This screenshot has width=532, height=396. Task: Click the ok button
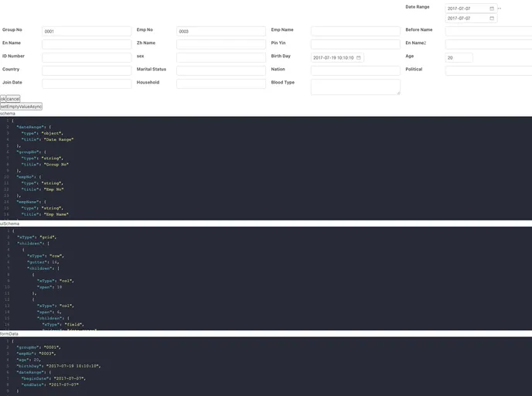pyautogui.click(x=3, y=99)
